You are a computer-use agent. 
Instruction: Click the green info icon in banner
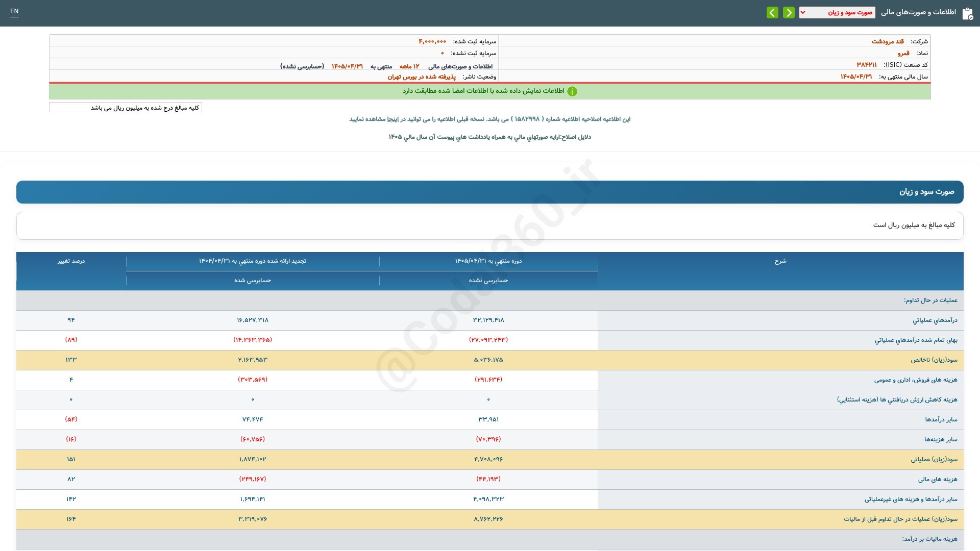(572, 91)
